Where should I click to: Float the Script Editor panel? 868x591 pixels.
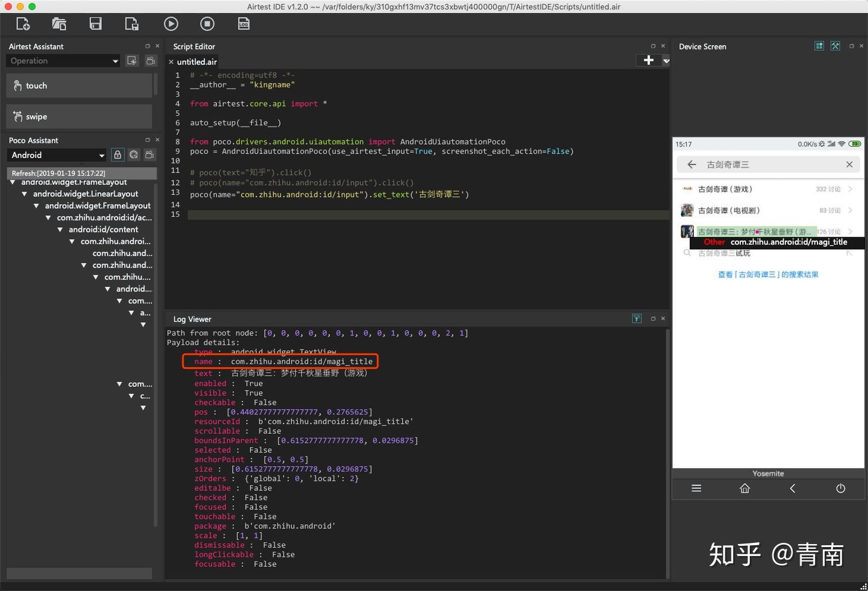pyautogui.click(x=653, y=46)
